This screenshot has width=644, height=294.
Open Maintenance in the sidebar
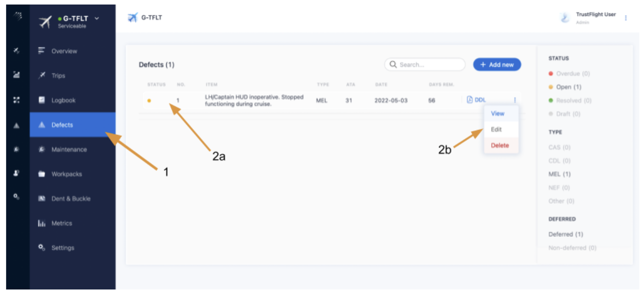point(69,150)
